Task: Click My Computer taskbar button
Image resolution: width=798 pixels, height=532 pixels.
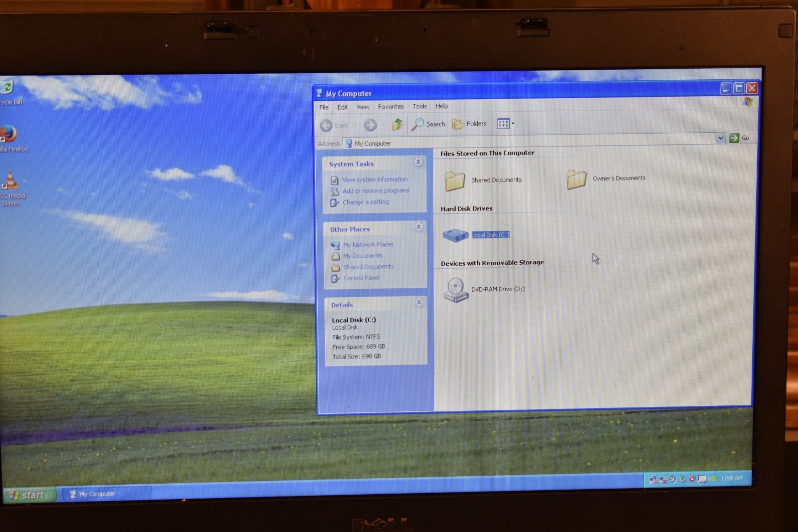Action: click(x=106, y=494)
